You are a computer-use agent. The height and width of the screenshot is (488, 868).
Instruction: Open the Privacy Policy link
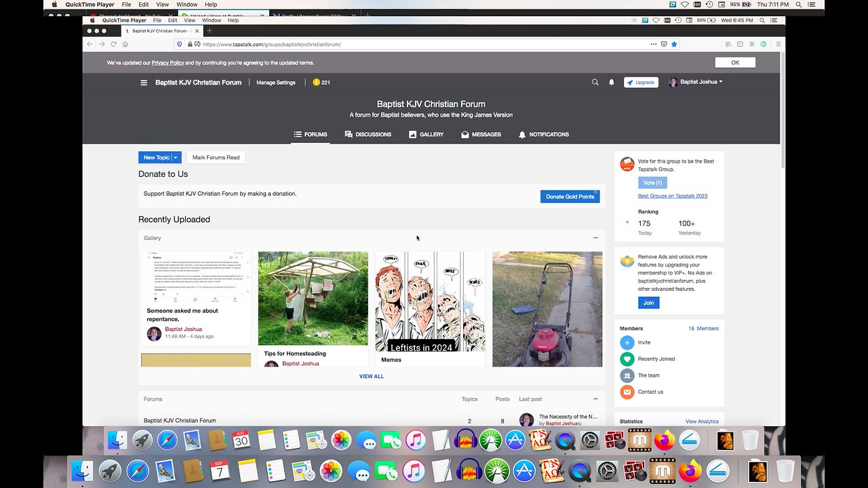click(x=167, y=62)
